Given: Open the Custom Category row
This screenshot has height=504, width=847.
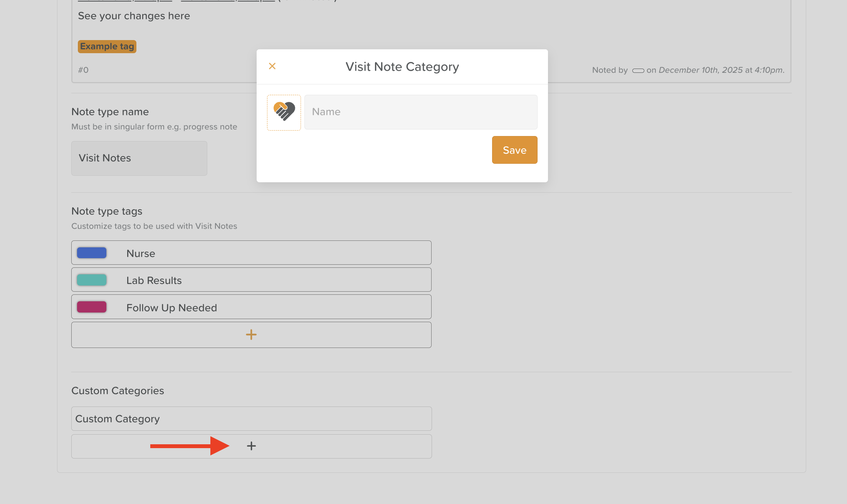Looking at the screenshot, I should click(251, 419).
